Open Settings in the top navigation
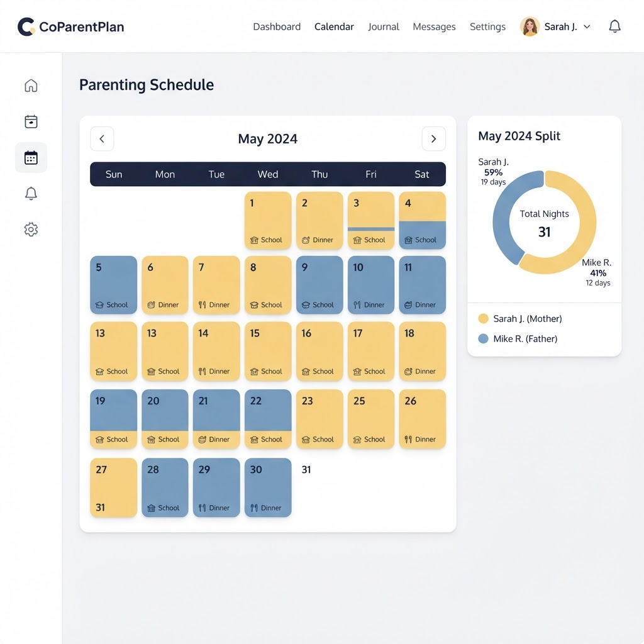 pos(487,26)
